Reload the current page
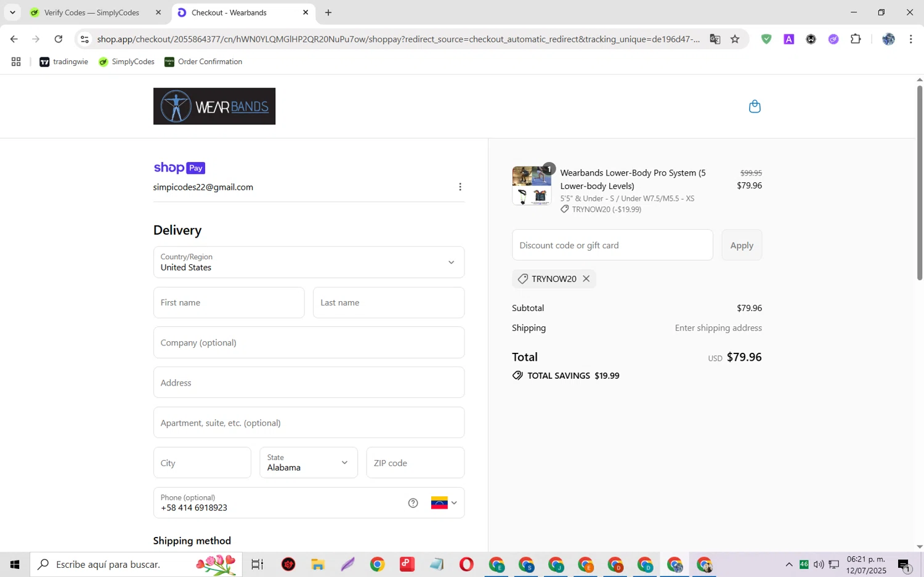The height and width of the screenshot is (577, 924). tap(59, 39)
